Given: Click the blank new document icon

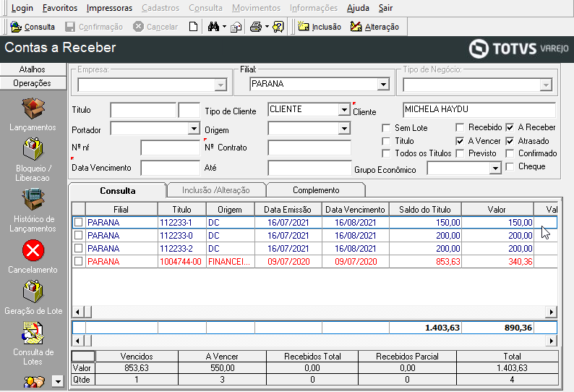Looking at the screenshot, I should (x=193, y=27).
